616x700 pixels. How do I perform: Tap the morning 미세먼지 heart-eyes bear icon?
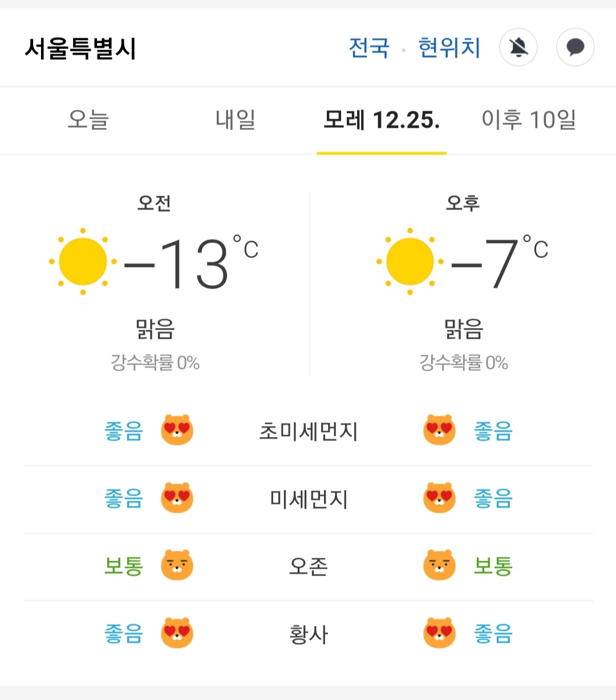177,498
